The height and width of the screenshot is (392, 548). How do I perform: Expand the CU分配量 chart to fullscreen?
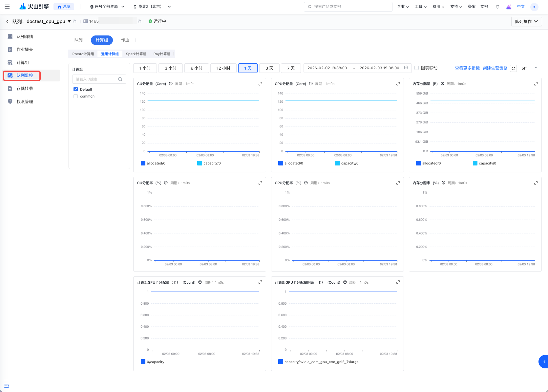(x=260, y=84)
